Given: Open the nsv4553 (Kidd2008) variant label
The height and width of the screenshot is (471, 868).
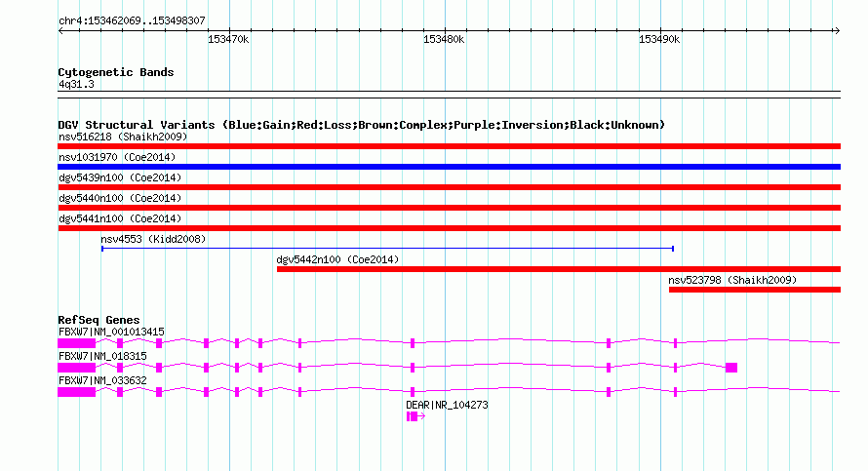Looking at the screenshot, I should (153, 239).
